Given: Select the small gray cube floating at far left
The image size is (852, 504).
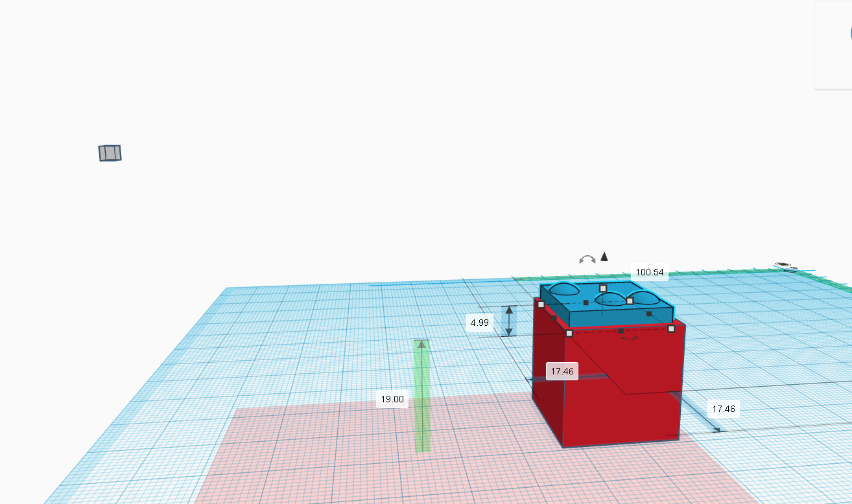Looking at the screenshot, I should tap(110, 153).
